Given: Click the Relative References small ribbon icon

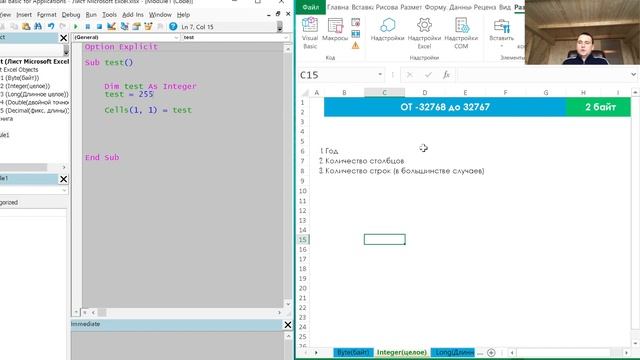Looking at the screenshot, I should 356,33.
